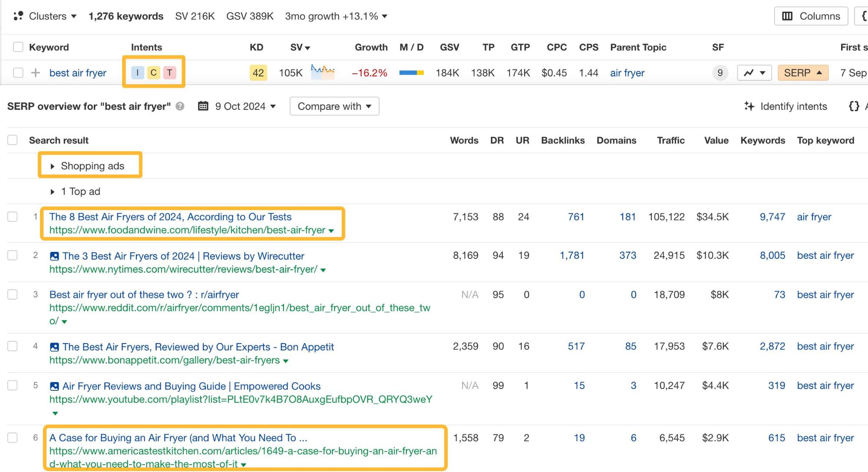
Task: Click the SF count badge showing 9
Action: click(720, 73)
